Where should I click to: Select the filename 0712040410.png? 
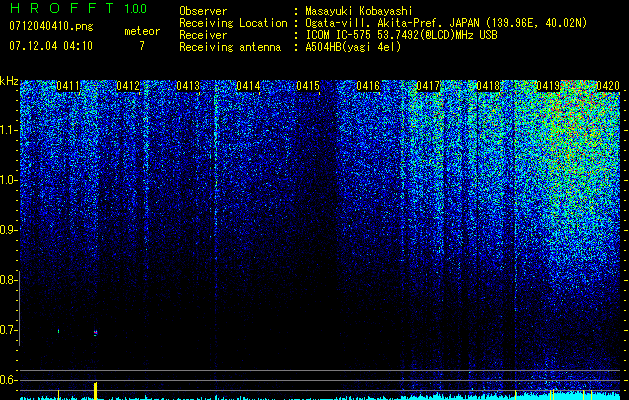(51, 26)
